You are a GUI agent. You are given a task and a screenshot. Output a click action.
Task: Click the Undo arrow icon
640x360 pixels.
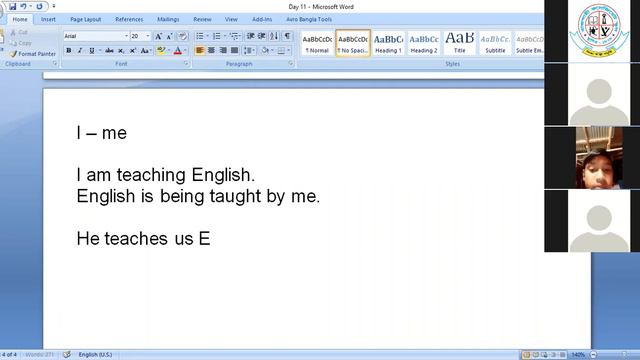pos(23,7)
